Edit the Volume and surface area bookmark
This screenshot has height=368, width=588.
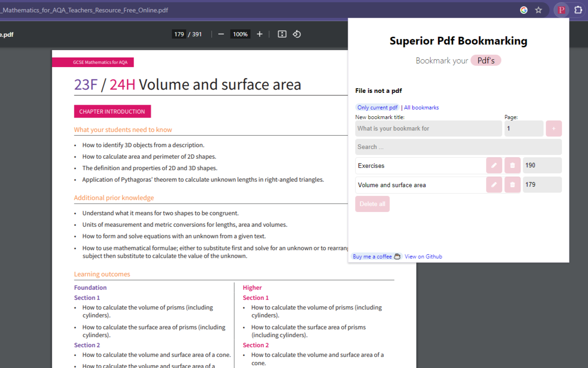494,184
